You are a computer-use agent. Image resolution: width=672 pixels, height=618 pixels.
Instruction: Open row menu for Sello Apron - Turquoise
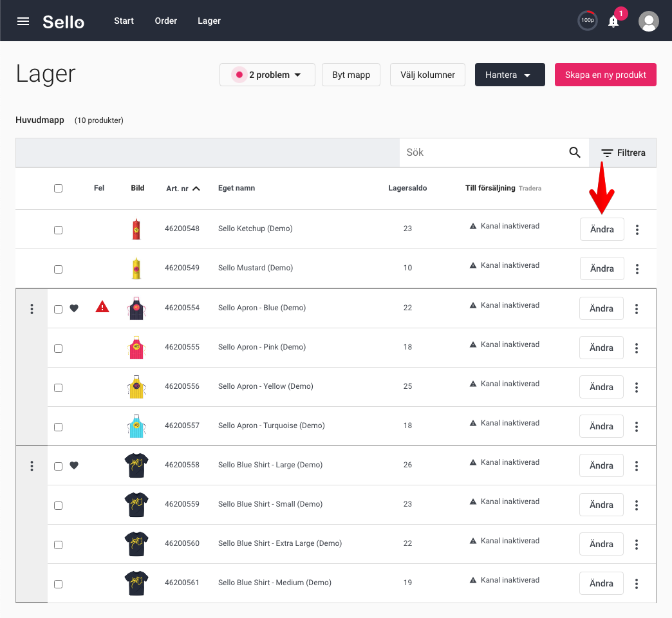(x=637, y=426)
